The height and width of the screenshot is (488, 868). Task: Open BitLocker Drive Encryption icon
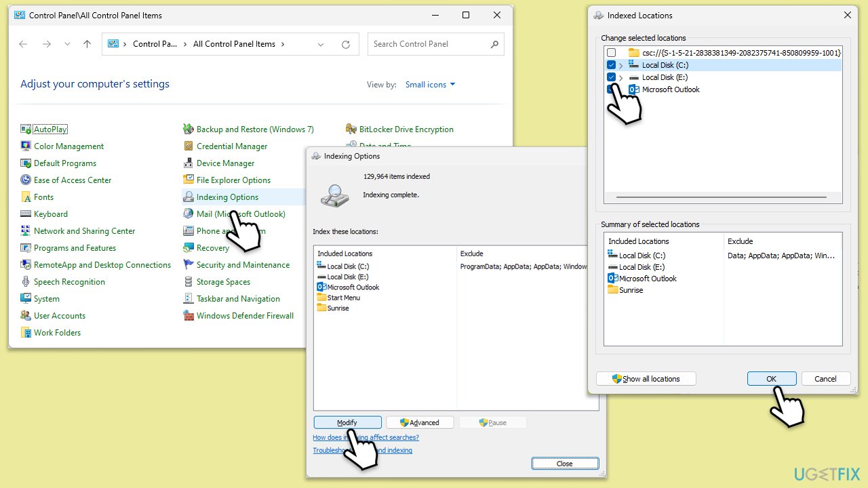[x=351, y=129]
